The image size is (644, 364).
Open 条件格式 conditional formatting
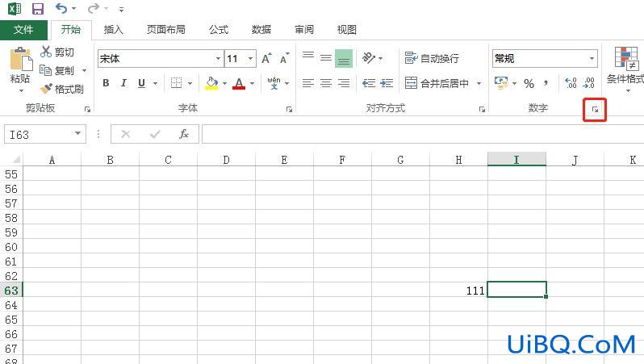625,69
